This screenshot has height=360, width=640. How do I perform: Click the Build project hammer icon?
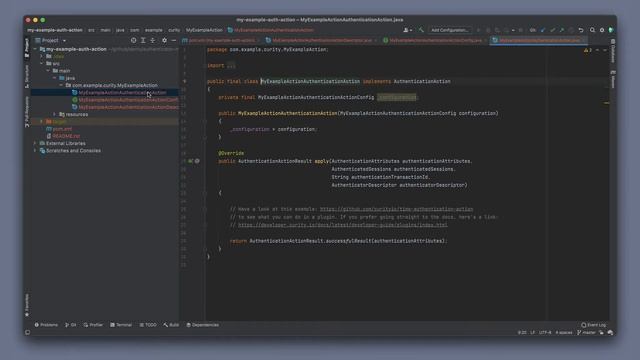421,30
